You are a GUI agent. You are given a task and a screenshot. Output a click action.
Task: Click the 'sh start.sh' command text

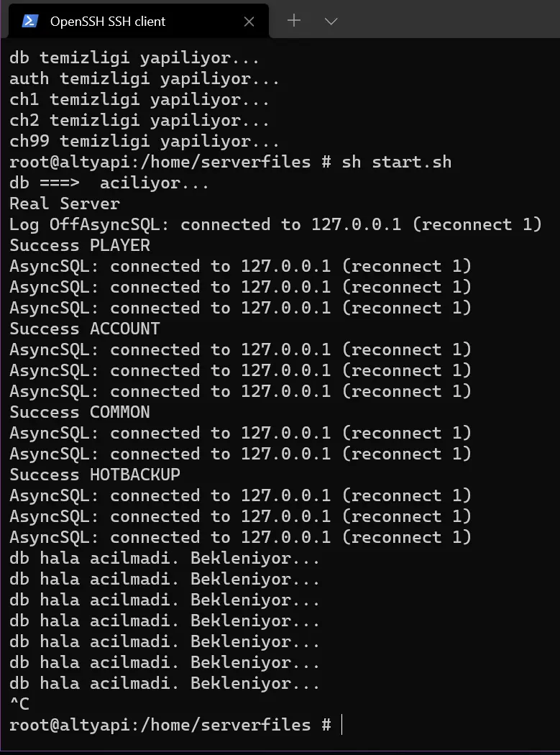pyautogui.click(x=397, y=162)
